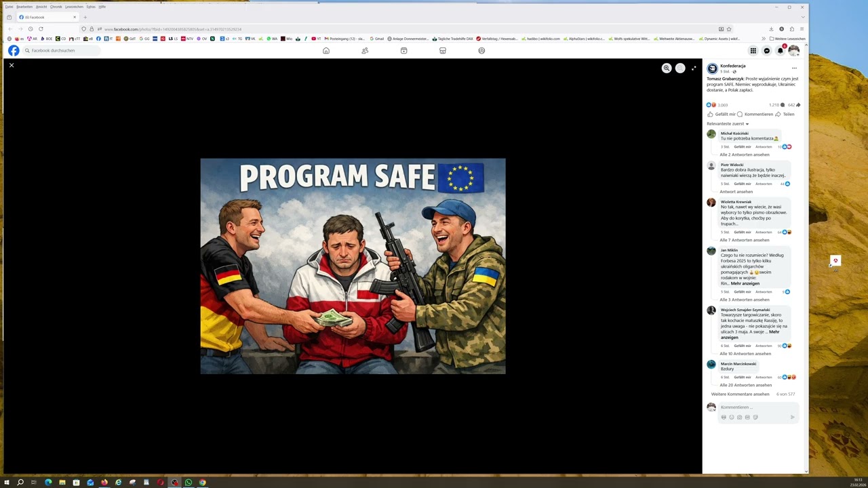868x488 pixels.
Task: Open a new browser tab
Action: (85, 17)
